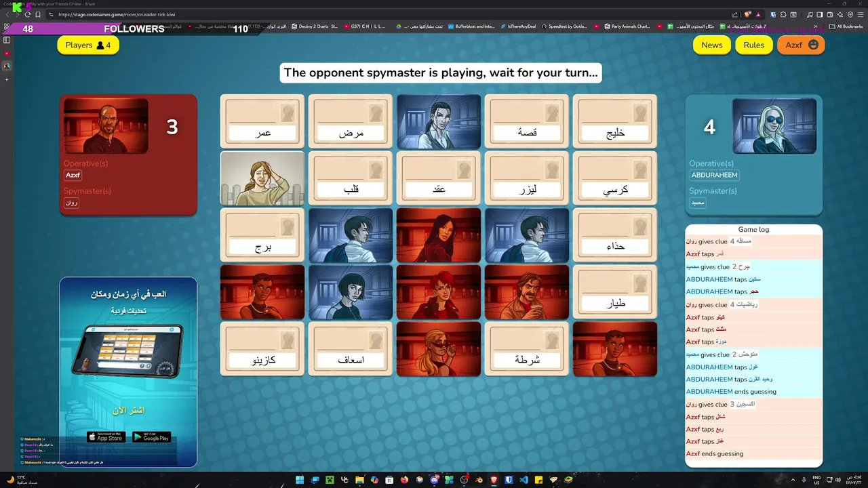This screenshot has width=868, height=488.
Task: Open the Destiny 2 Charts bookmark
Action: tap(314, 26)
